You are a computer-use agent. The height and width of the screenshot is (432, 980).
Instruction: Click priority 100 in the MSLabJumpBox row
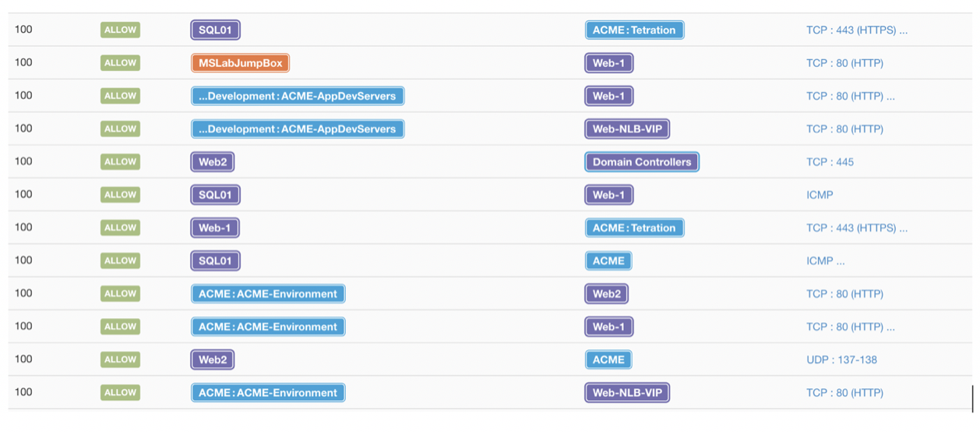click(x=23, y=63)
